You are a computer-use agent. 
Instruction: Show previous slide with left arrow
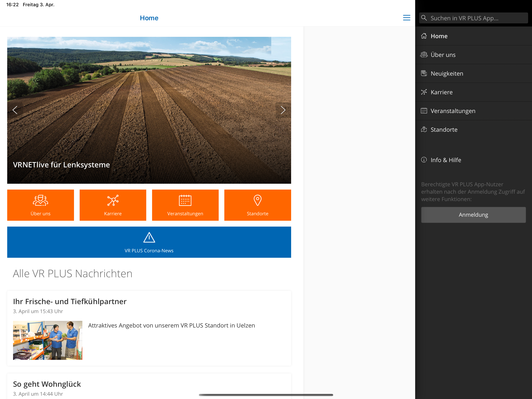click(x=15, y=110)
